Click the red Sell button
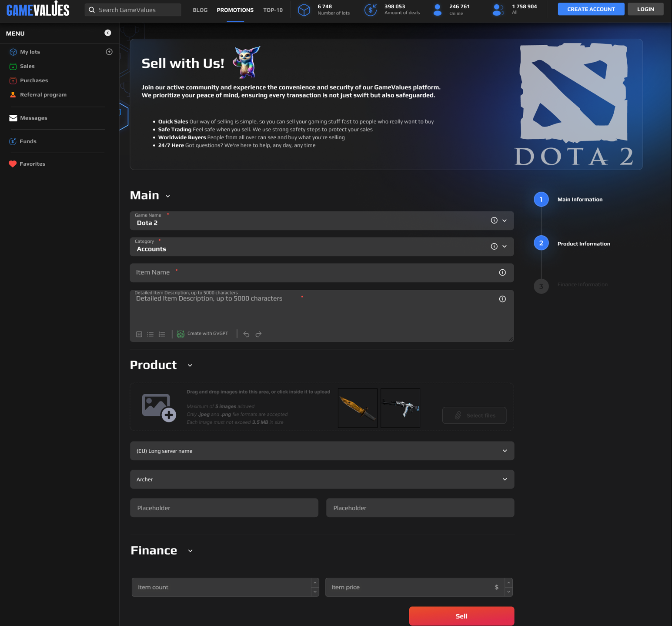The image size is (672, 626). pos(461,616)
